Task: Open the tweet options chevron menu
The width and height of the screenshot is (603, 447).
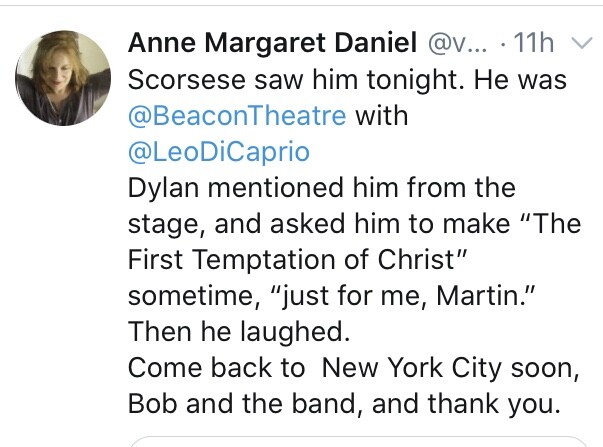Action: [x=581, y=43]
